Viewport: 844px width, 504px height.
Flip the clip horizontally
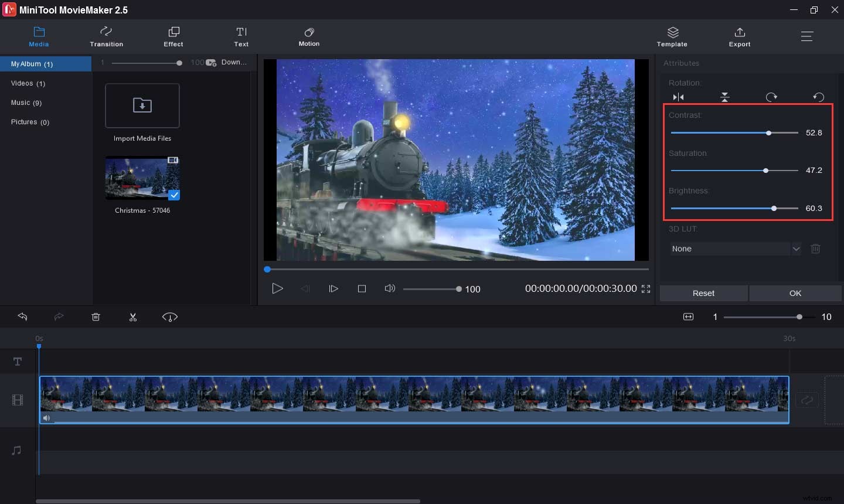pos(679,97)
